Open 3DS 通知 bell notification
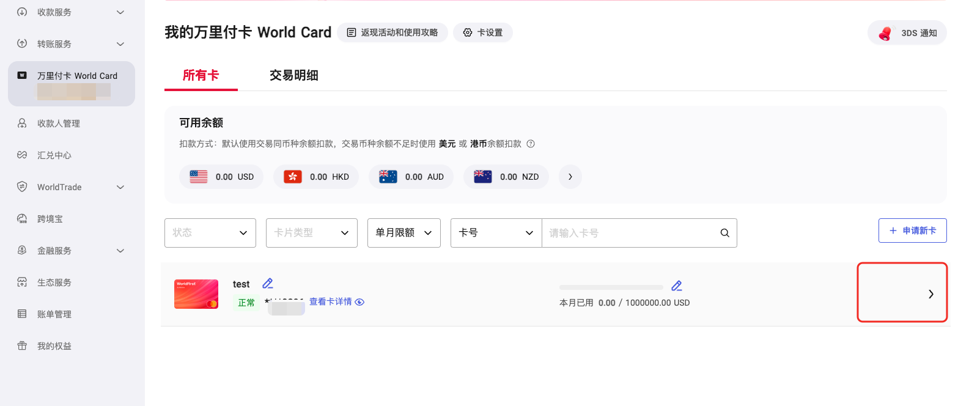The height and width of the screenshot is (406, 980). coord(907,33)
